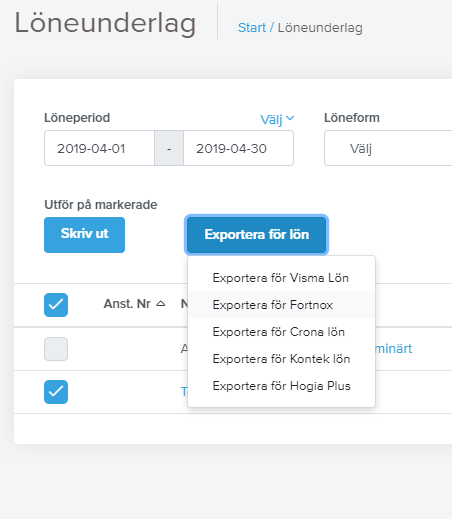Check the unchecked checkbox in first row
452x519 pixels.
56,349
